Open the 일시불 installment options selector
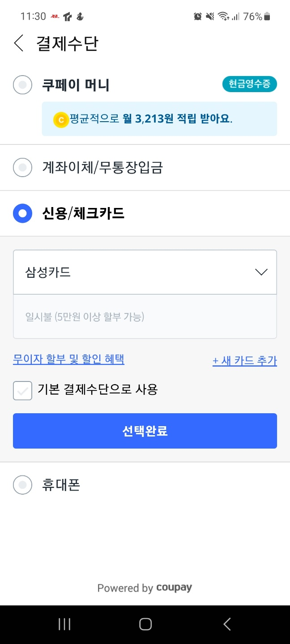The image size is (290, 644). click(x=145, y=316)
